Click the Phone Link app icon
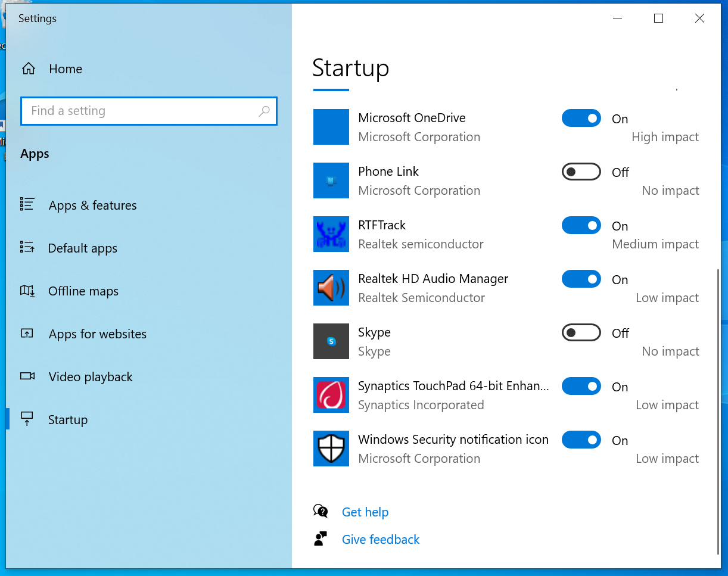Image resolution: width=728 pixels, height=576 pixels. tap(331, 180)
